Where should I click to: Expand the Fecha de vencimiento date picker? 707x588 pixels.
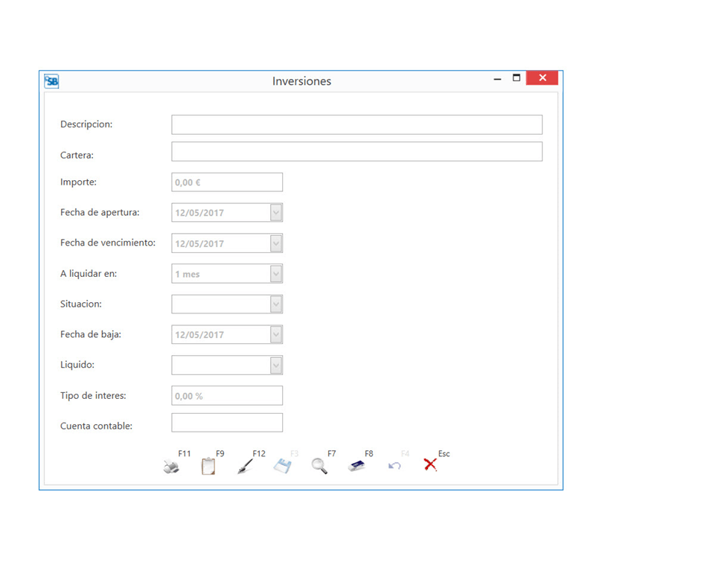tap(276, 243)
